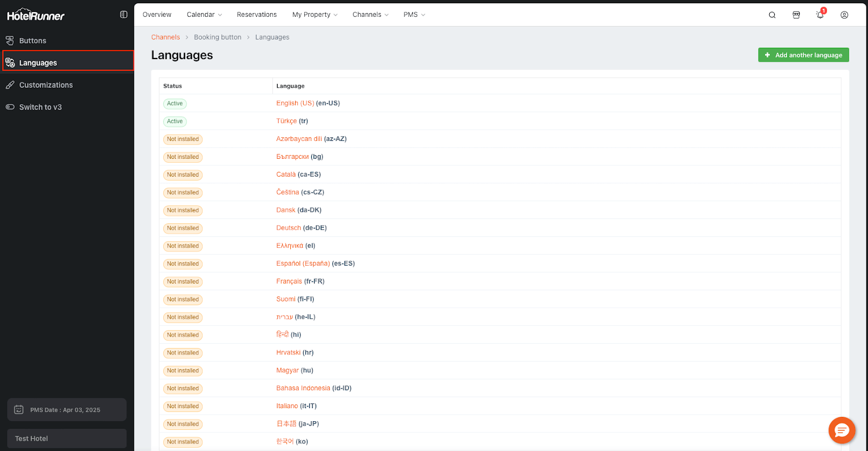This screenshot has width=868, height=451.
Task: Click the HotelRunner logo
Action: (x=36, y=15)
